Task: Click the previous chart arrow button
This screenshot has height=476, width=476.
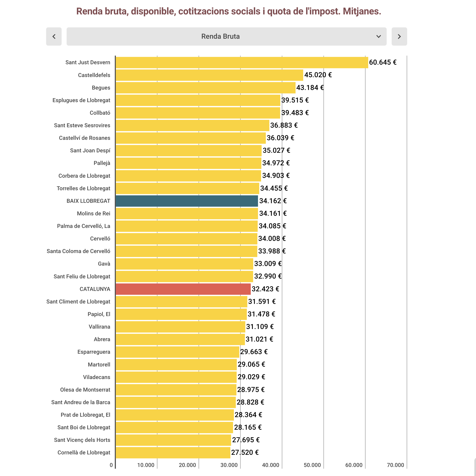Action: [54, 36]
